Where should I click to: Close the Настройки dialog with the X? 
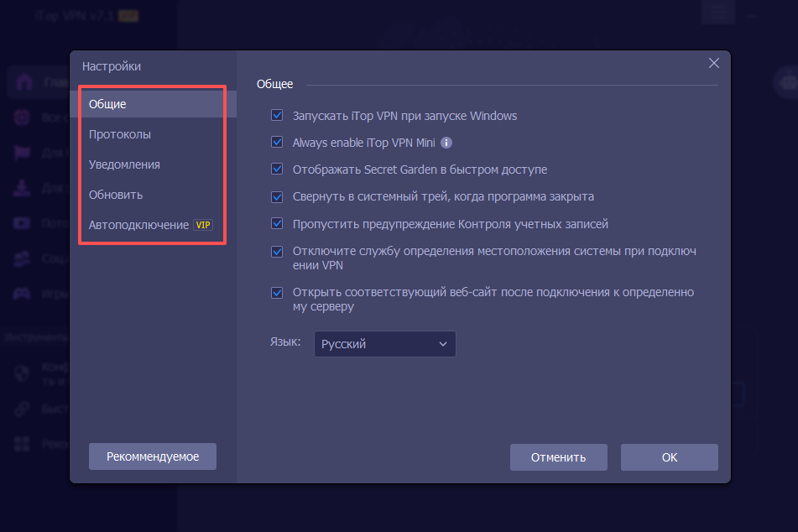tap(714, 63)
